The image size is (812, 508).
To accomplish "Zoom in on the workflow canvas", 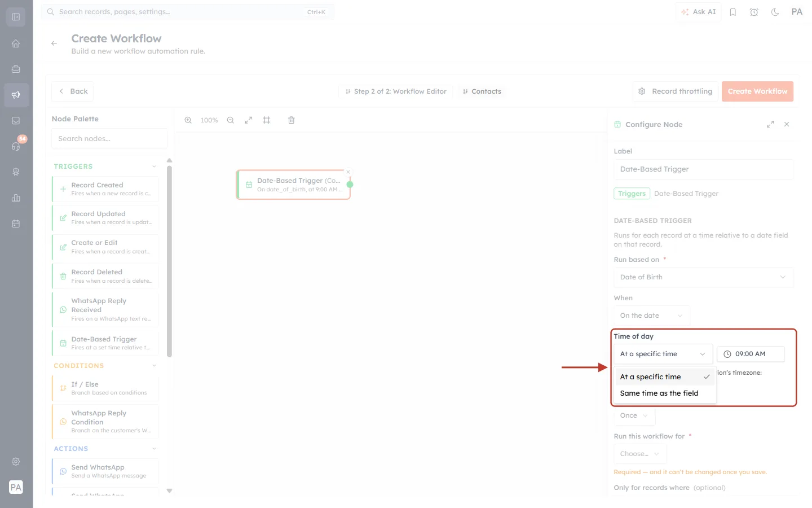I will coord(188,120).
